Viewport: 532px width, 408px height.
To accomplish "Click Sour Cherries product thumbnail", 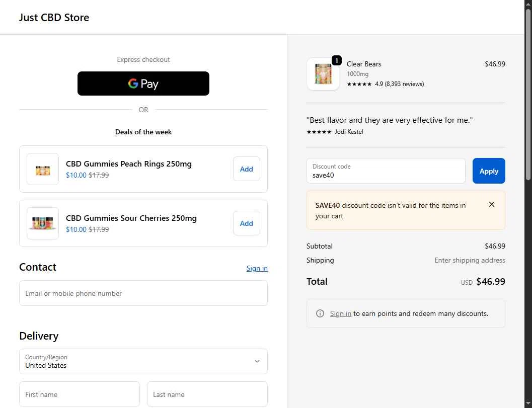I will click(x=43, y=223).
